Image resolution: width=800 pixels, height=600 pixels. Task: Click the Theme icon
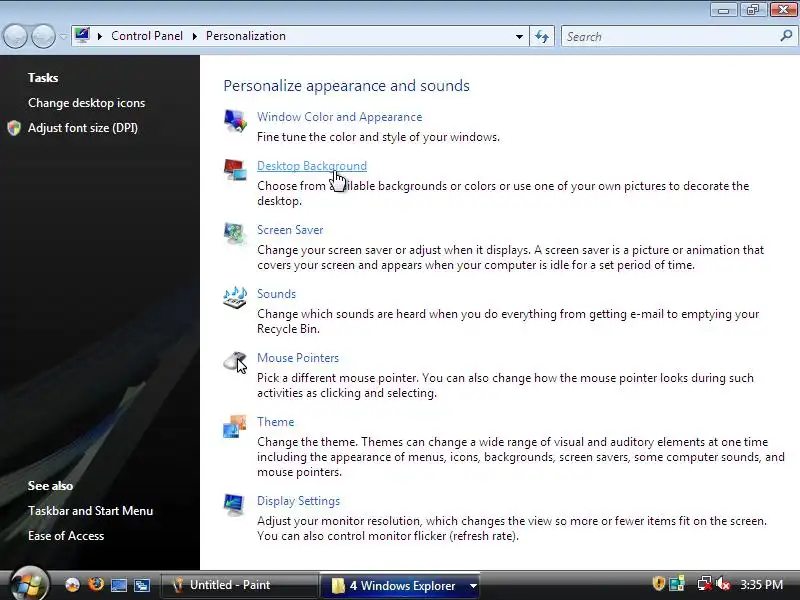click(x=235, y=426)
